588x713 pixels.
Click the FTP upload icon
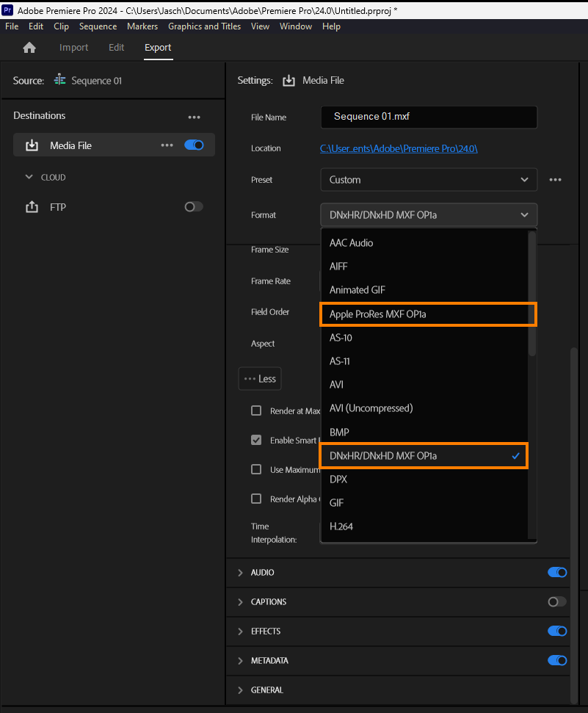click(32, 207)
